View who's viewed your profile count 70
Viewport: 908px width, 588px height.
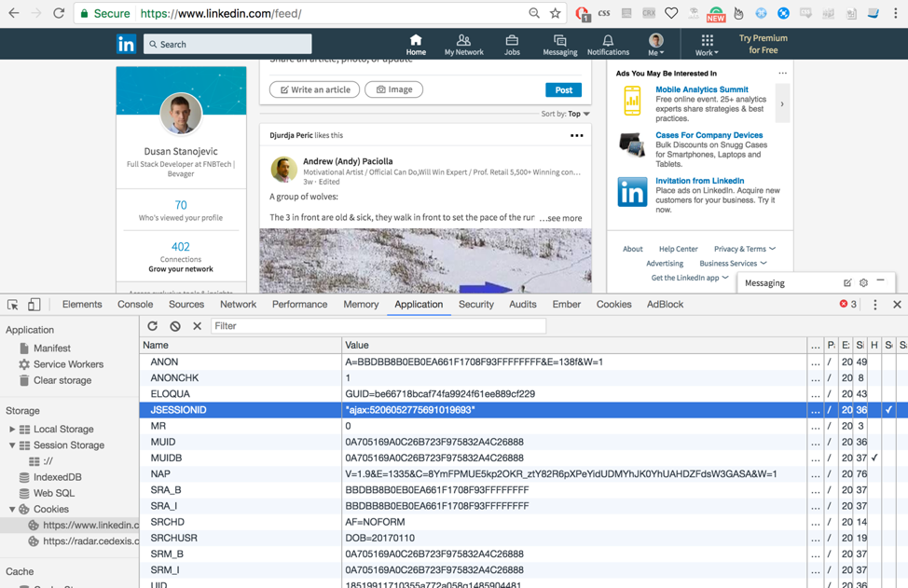tap(181, 205)
